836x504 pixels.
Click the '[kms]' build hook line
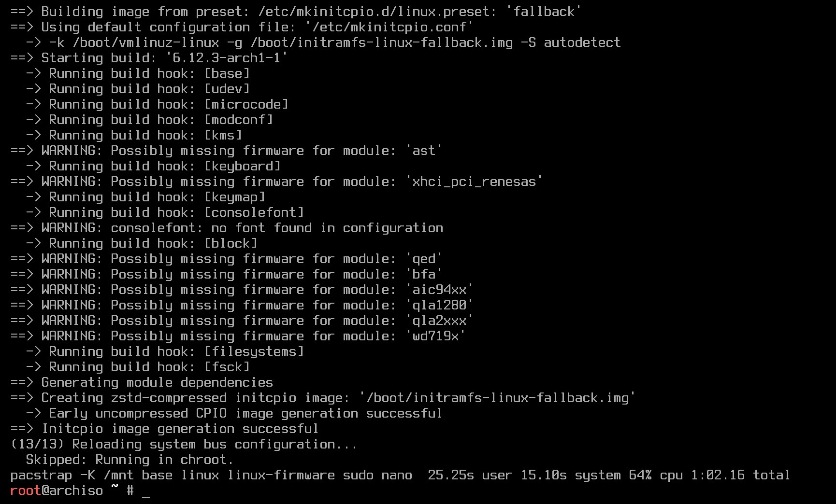click(134, 135)
